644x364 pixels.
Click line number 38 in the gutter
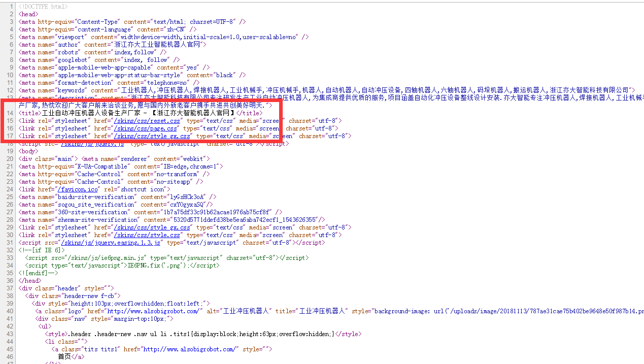[x=10, y=296]
